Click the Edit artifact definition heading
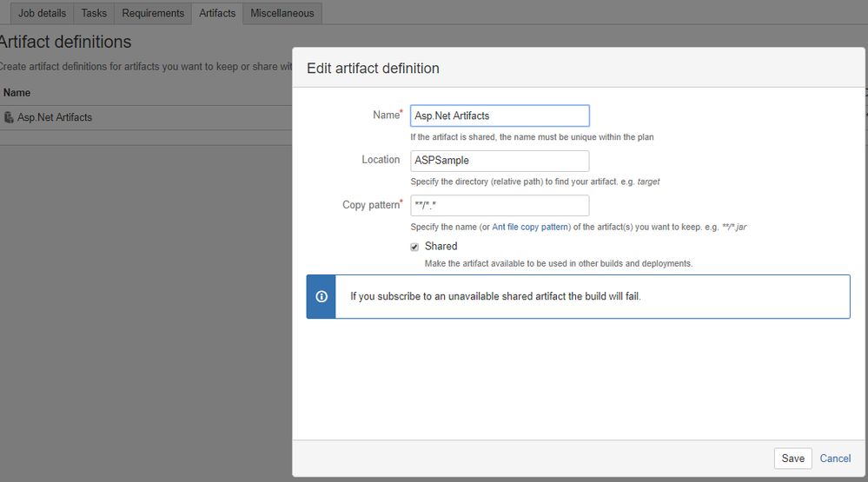 [373, 68]
